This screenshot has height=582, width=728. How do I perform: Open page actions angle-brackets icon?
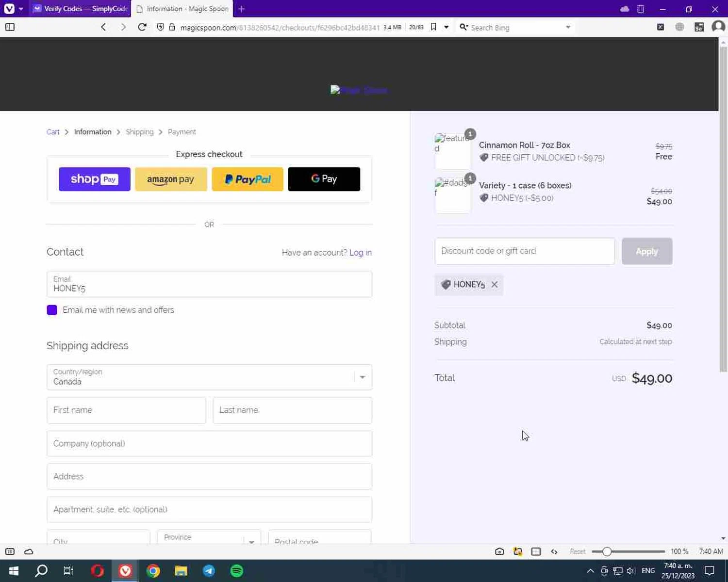pos(554,551)
